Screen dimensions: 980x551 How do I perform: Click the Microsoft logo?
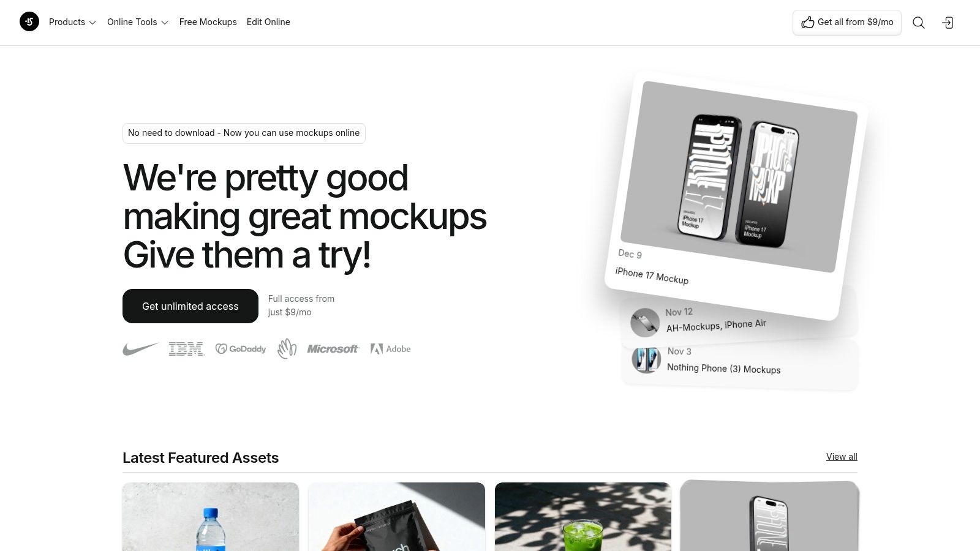[333, 349]
